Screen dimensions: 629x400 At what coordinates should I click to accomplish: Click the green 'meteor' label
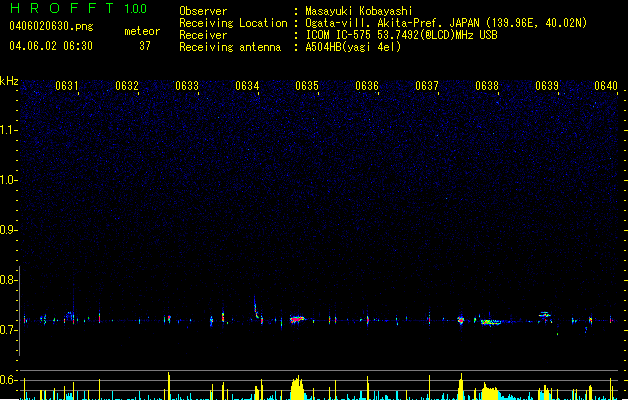pyautogui.click(x=142, y=31)
